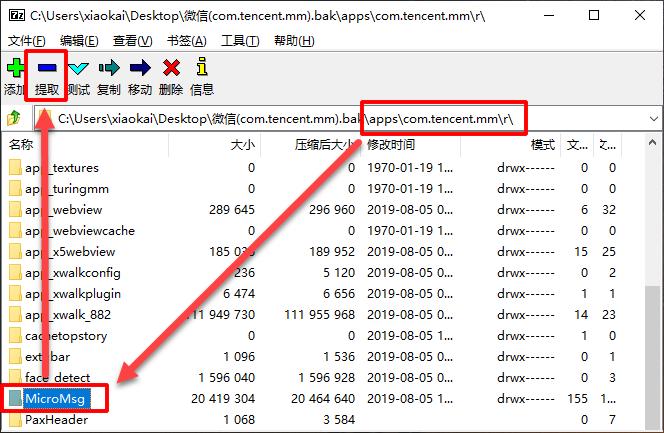Image resolution: width=664 pixels, height=433 pixels.
Task: Open the Edit (编辑) menu
Action: (x=79, y=41)
